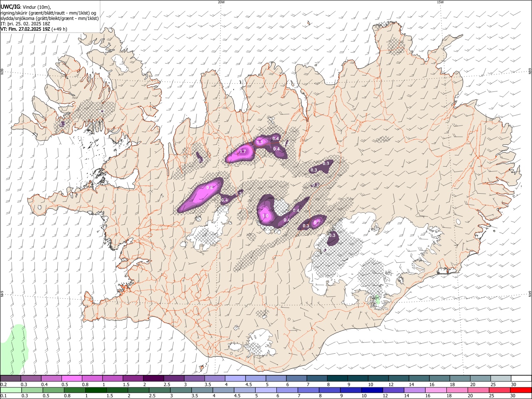Image resolution: width=532 pixels, height=399 pixels.
Task: Pick the grey-green 3 rain legend swatch
Action: click(180, 390)
